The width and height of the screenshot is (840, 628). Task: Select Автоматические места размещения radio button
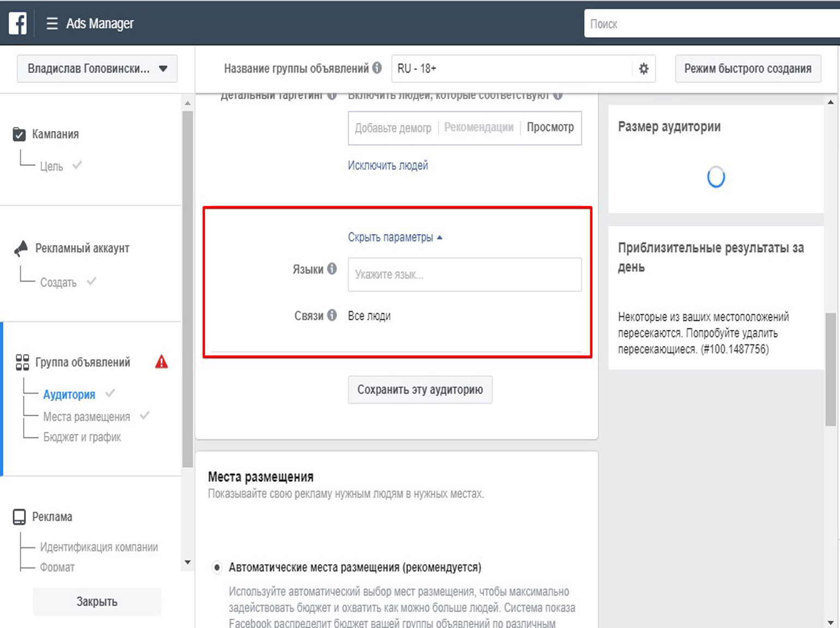point(217,567)
